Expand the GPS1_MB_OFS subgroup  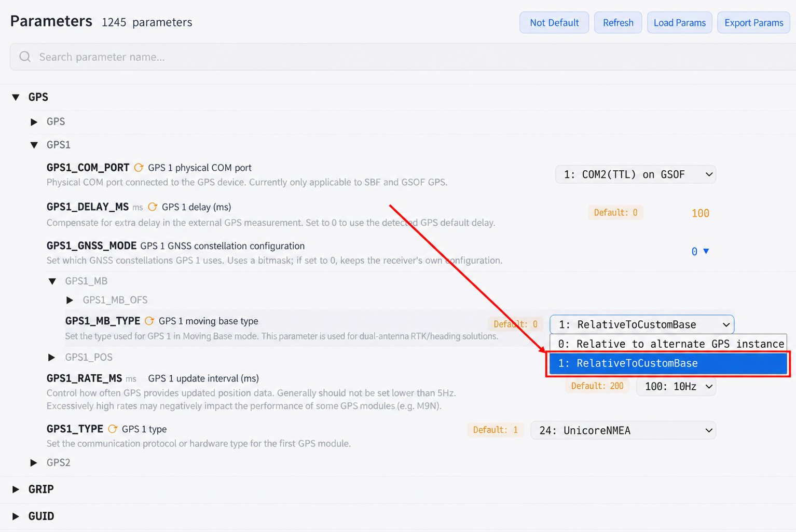70,300
